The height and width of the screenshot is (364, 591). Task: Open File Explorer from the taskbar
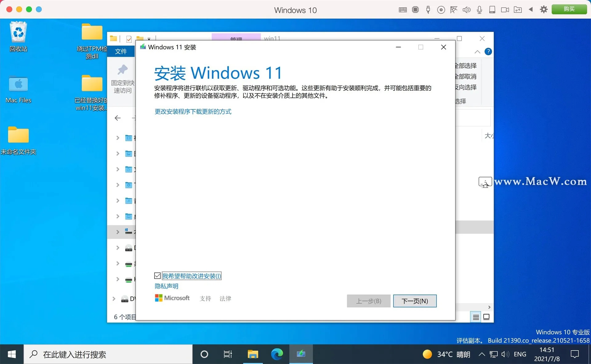[252, 354]
